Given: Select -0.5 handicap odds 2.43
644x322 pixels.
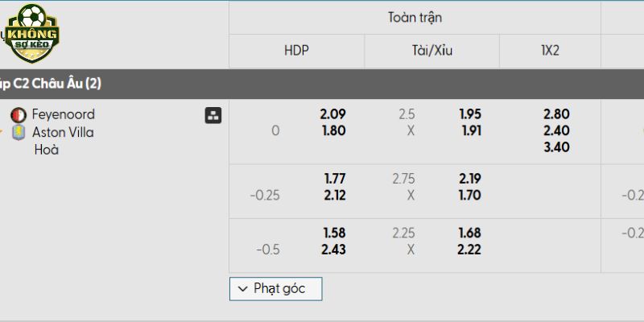Looking at the screenshot, I should tap(332, 250).
